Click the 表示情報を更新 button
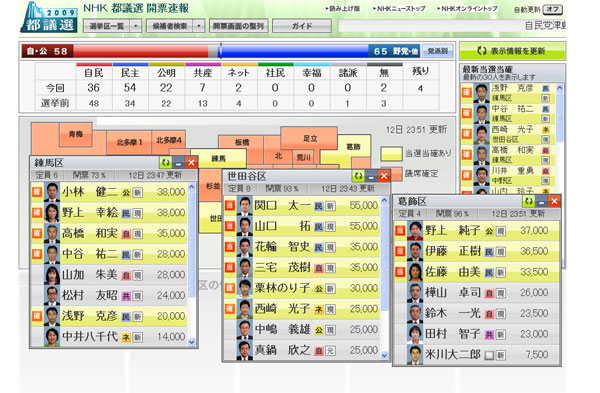 (512, 51)
